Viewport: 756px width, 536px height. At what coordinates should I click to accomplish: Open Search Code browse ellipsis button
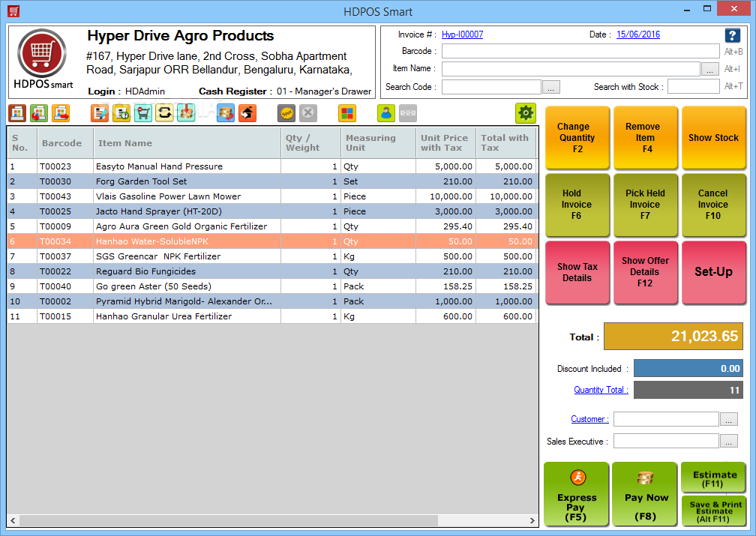pos(551,87)
